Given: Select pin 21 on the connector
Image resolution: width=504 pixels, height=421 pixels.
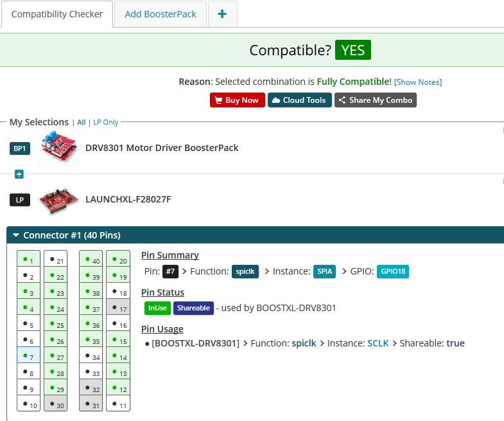Looking at the screenshot, I should tap(56, 259).
